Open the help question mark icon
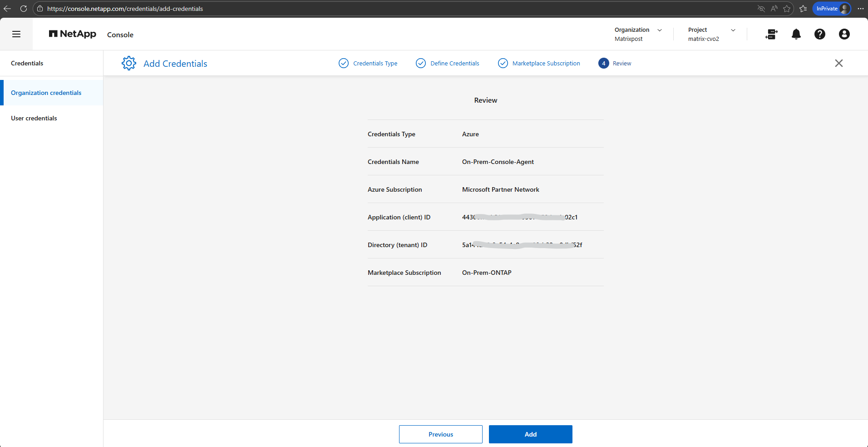Image resolution: width=868 pixels, height=447 pixels. tap(819, 34)
